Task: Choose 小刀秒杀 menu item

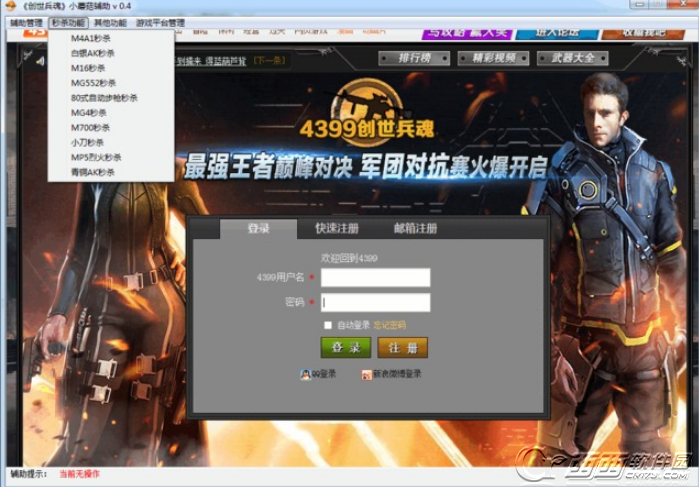Action: [87, 143]
